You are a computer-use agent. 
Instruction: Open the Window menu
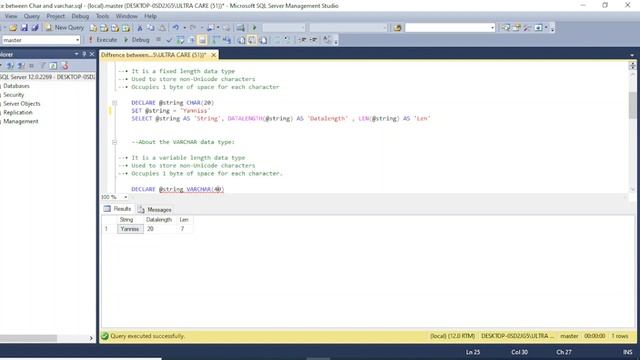point(126,16)
